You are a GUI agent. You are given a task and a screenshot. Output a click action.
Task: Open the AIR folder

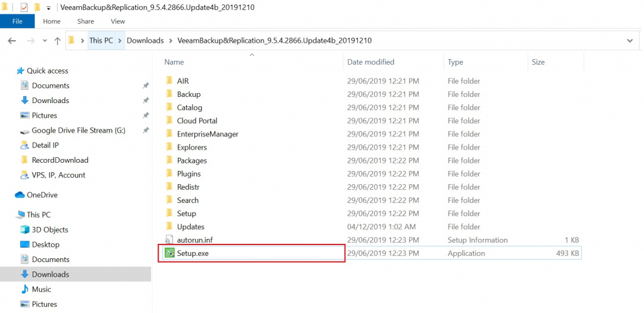(x=183, y=81)
